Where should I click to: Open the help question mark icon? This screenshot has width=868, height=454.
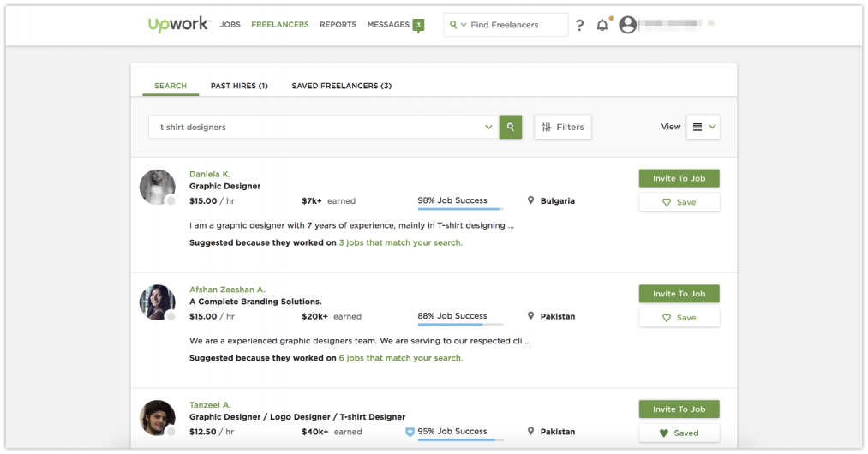[x=579, y=25]
